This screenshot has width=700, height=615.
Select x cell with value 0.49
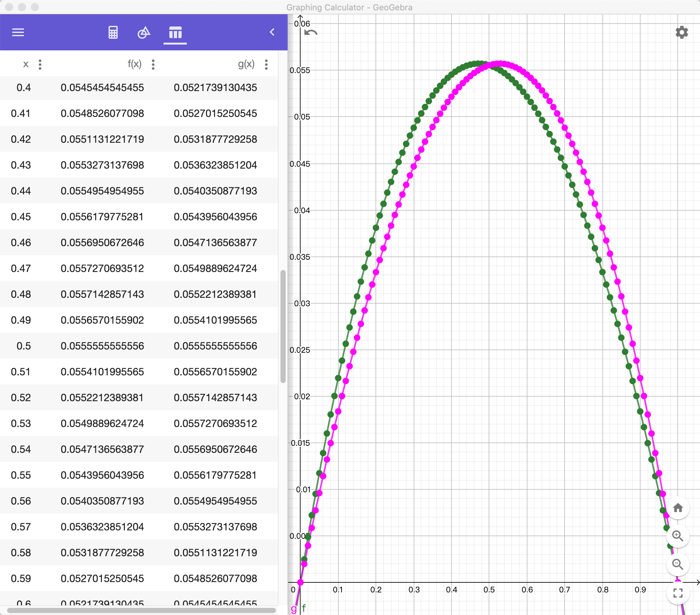point(21,320)
